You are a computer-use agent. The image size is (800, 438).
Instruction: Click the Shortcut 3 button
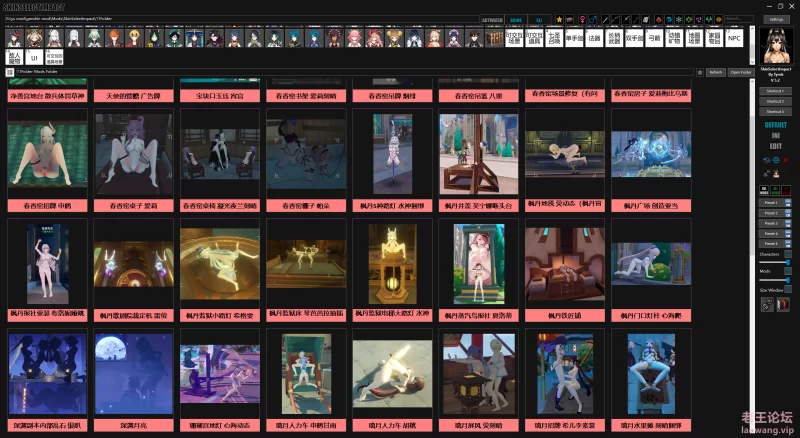click(776, 111)
